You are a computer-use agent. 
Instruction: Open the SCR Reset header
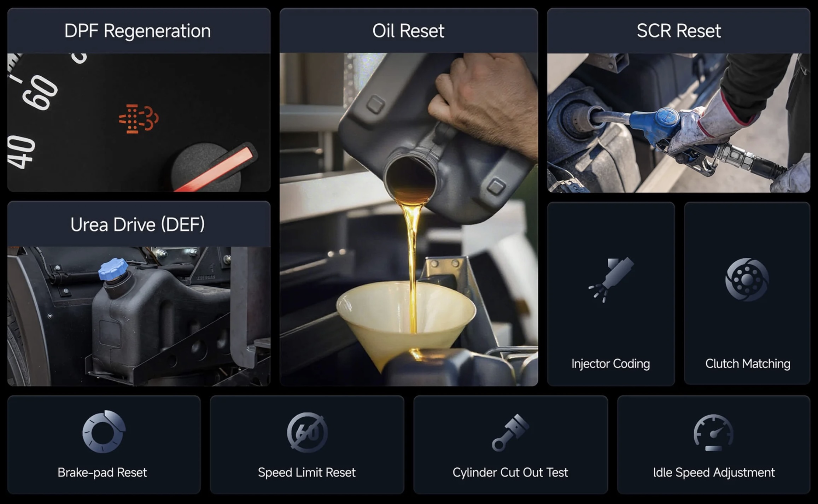pyautogui.click(x=679, y=31)
